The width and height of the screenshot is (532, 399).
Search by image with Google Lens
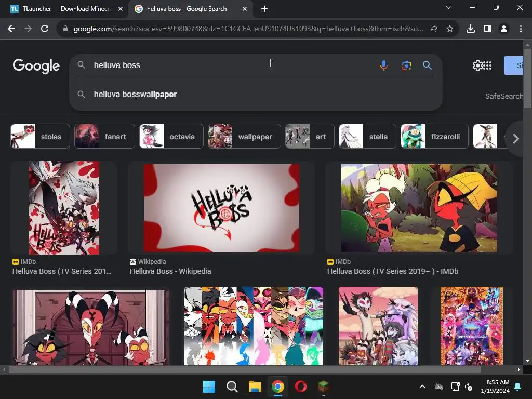(x=406, y=65)
